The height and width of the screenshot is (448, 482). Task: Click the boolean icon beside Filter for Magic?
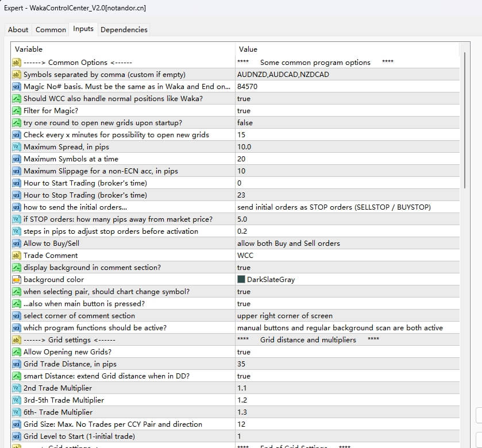[17, 111]
